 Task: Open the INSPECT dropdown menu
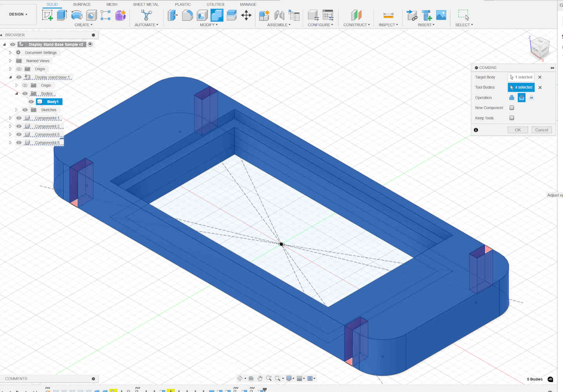coord(388,25)
